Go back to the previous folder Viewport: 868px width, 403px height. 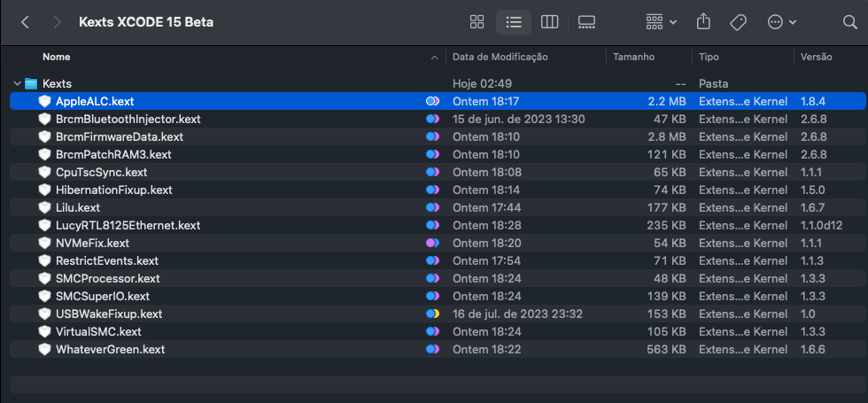point(25,22)
